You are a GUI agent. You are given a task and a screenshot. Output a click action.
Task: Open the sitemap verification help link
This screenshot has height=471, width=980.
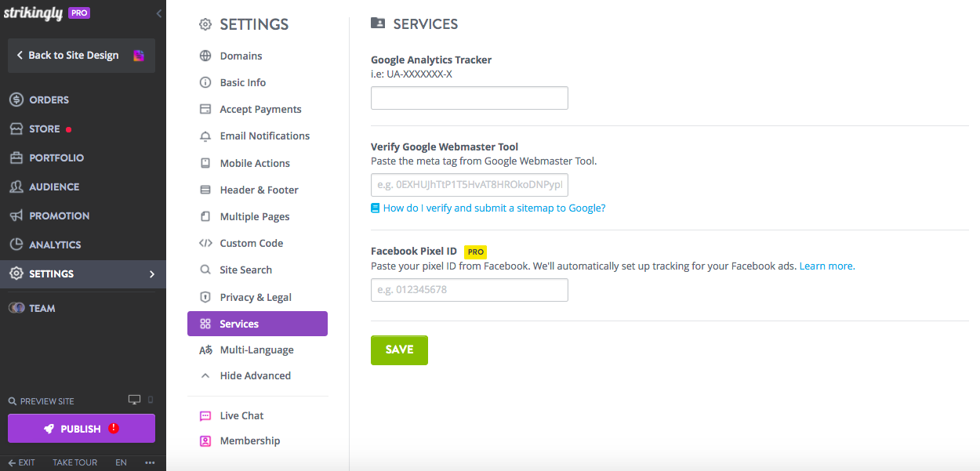[x=495, y=208]
